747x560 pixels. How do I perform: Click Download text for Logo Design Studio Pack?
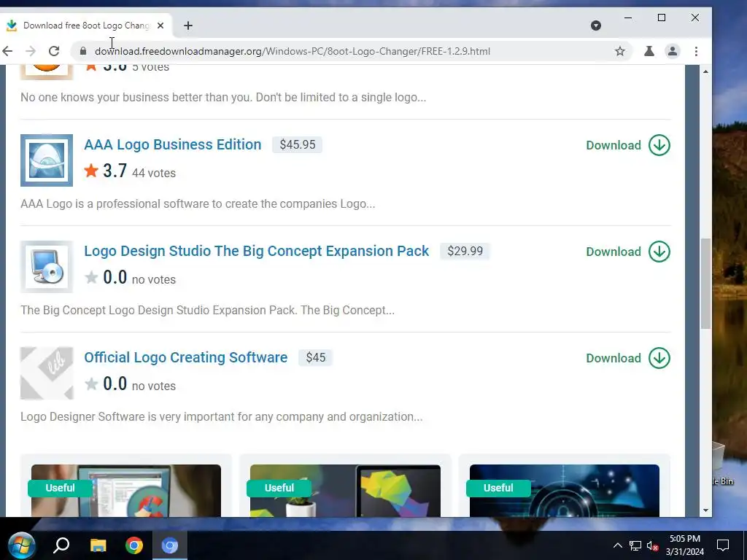[x=613, y=252]
